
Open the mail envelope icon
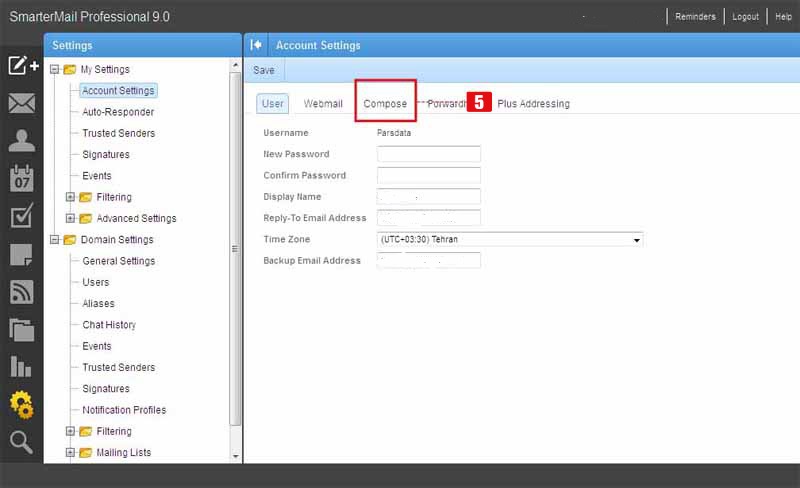[21, 103]
